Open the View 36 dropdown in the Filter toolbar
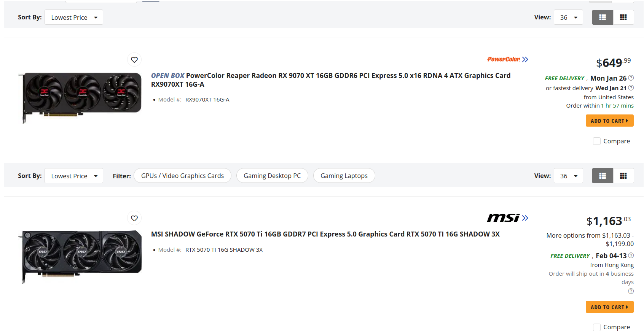 click(x=568, y=176)
